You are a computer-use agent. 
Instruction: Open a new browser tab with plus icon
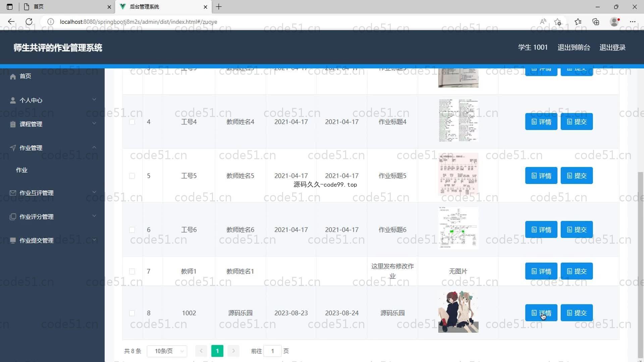[x=219, y=7]
